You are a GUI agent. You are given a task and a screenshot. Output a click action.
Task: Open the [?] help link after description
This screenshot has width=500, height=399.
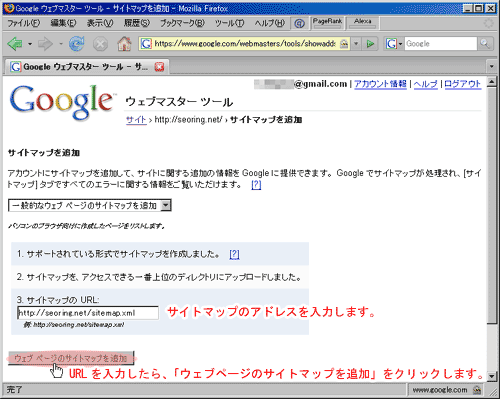tap(256, 184)
